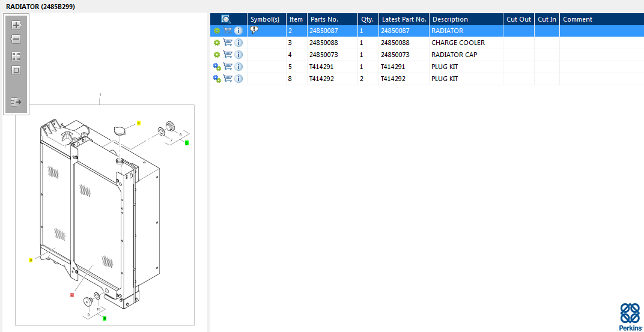Click the Cut Out column header
This screenshot has height=332, width=644.
click(518, 19)
